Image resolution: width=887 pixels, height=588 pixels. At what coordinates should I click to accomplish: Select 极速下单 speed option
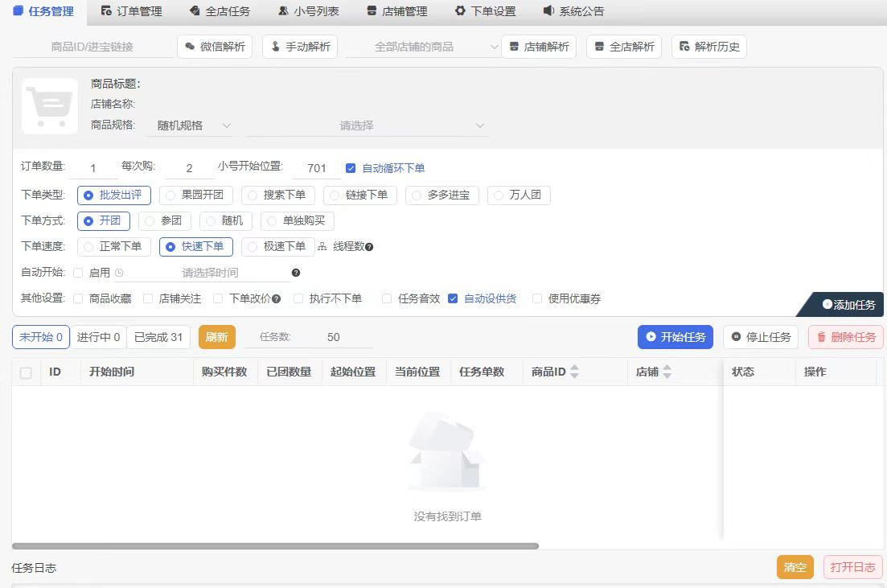click(278, 247)
